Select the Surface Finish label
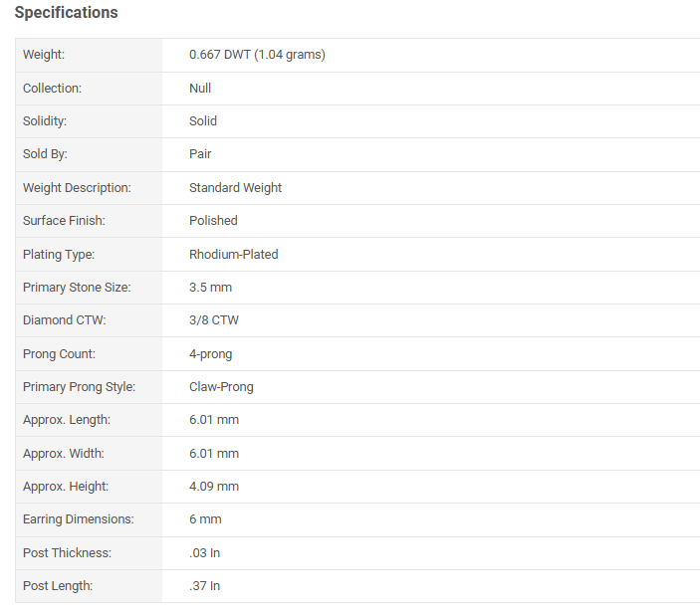The width and height of the screenshot is (700, 615). coord(64,221)
